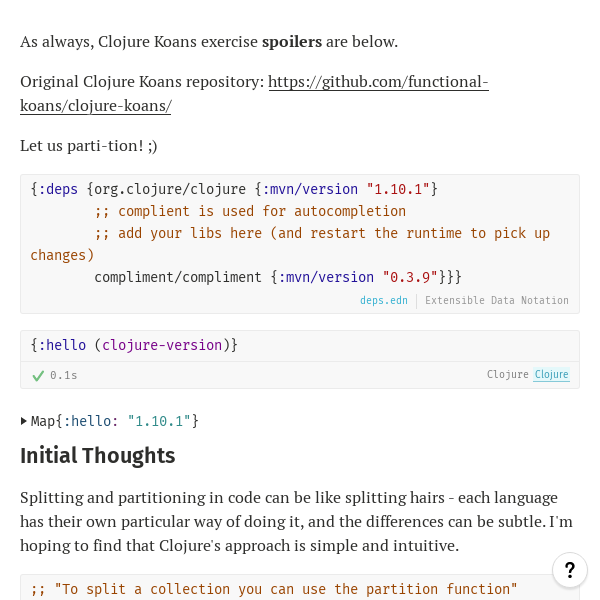
Task: Click the Initial Thoughts heading
Action: coord(98,456)
